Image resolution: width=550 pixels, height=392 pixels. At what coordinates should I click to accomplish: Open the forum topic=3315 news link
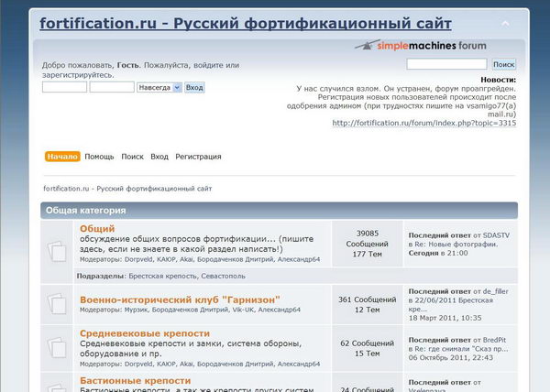(x=424, y=123)
